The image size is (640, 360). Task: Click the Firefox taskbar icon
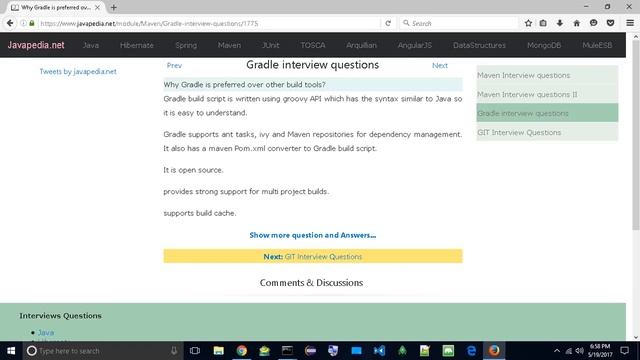point(494,351)
